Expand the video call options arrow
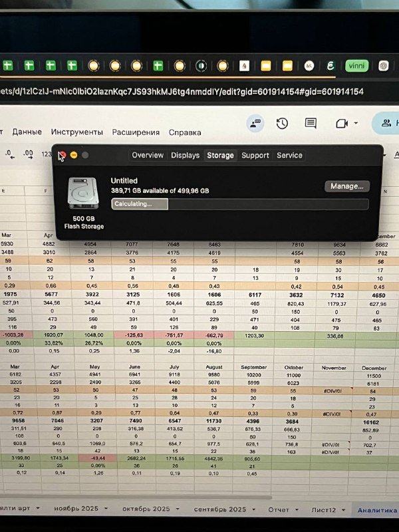This screenshot has width=399, height=532. [356, 124]
